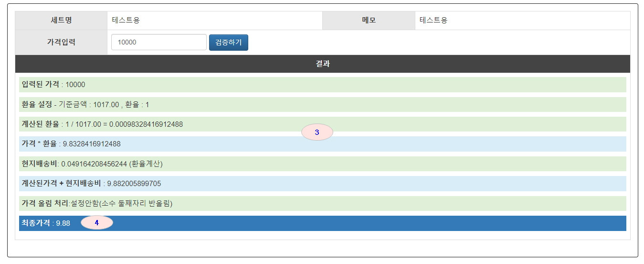644x264 pixels.
Task: Select the 세트명 header cell
Action: pyautogui.click(x=61, y=21)
